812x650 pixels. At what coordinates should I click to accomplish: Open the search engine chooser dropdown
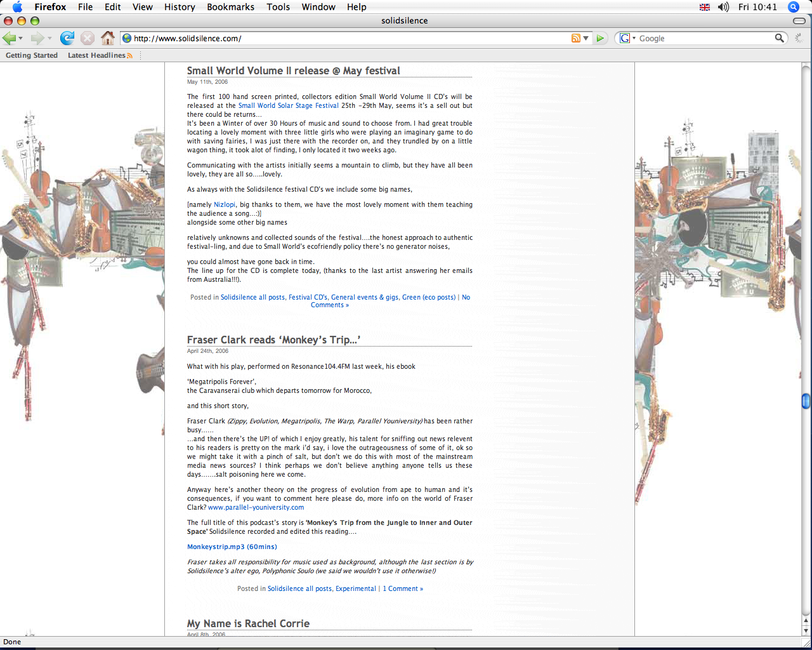628,38
